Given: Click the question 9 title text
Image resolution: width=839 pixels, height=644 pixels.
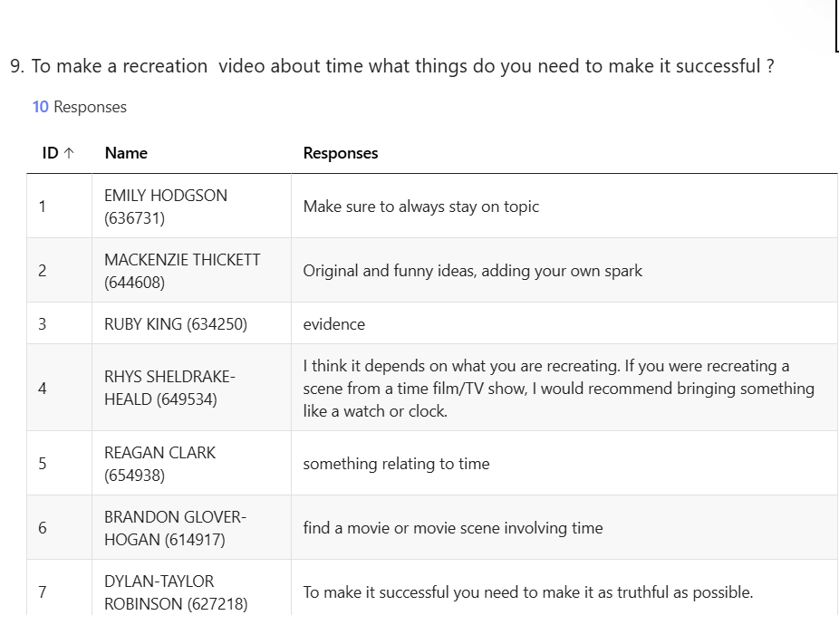Looking at the screenshot, I should point(391,66).
